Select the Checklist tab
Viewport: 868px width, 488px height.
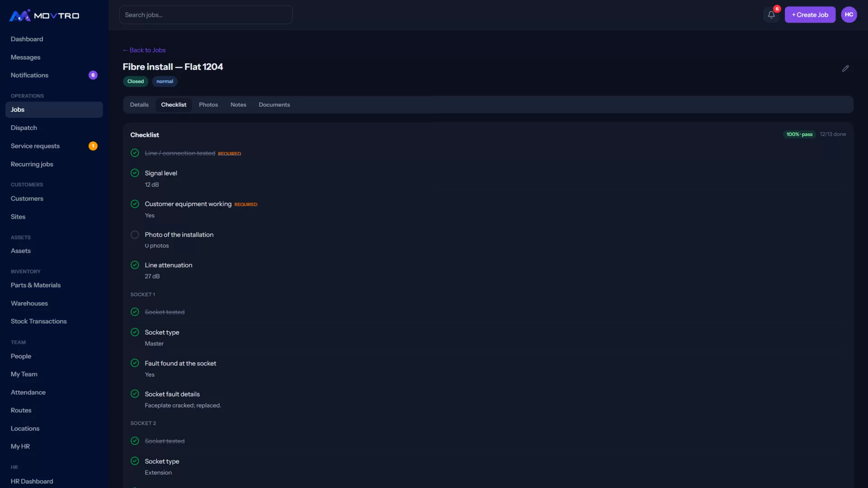click(174, 104)
